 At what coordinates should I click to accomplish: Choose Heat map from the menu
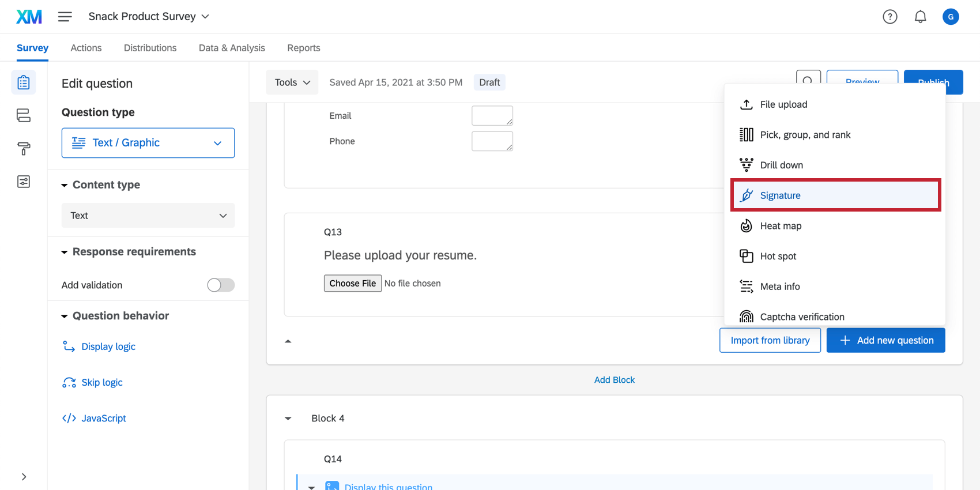click(781, 226)
